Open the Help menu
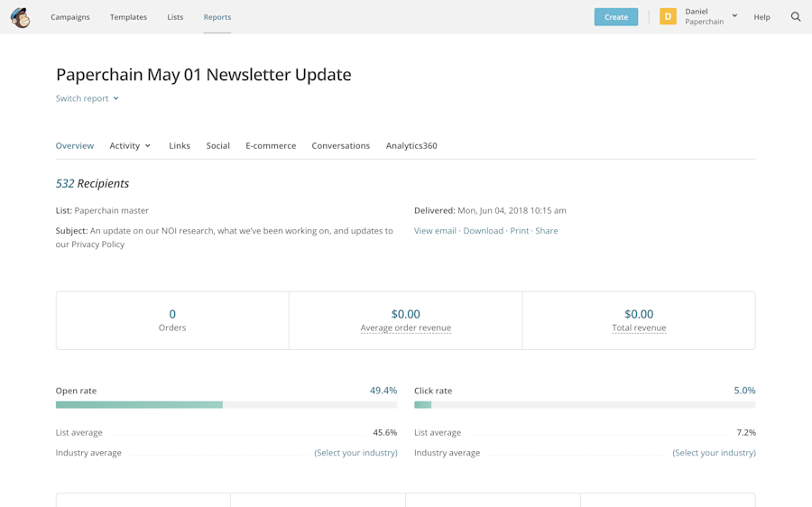Image resolution: width=812 pixels, height=507 pixels. click(761, 17)
